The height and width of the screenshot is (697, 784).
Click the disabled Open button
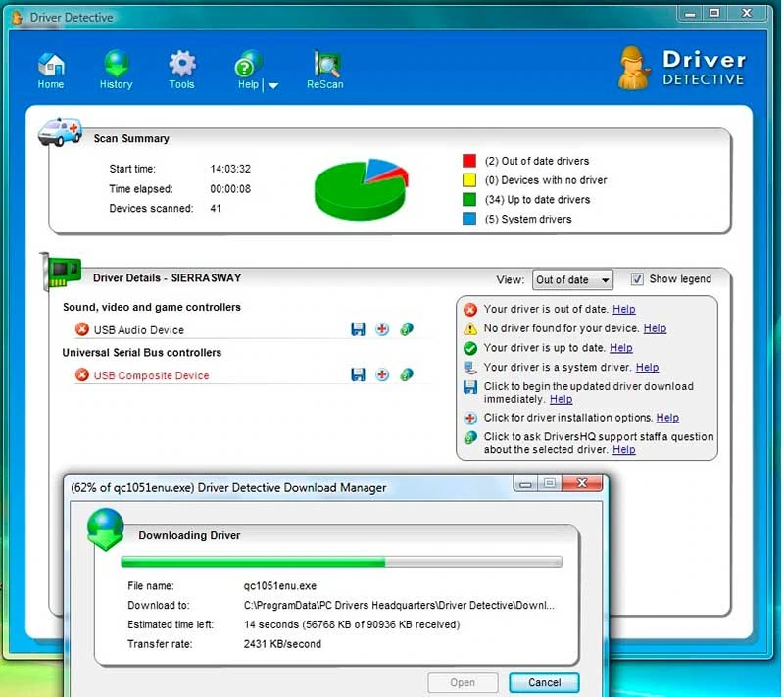pyautogui.click(x=463, y=682)
